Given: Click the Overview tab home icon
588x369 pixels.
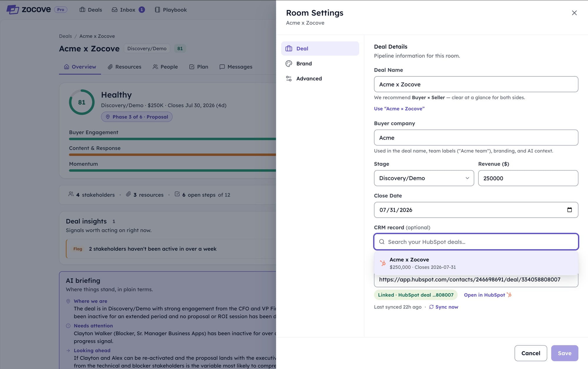Looking at the screenshot, I should click(67, 67).
